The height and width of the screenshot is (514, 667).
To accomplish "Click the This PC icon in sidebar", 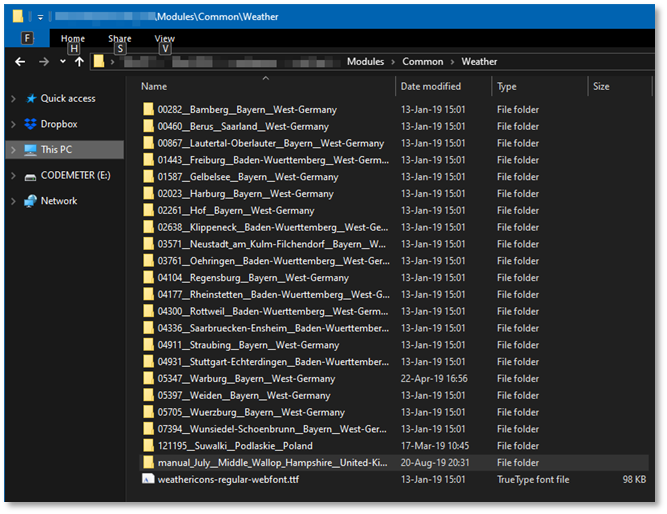I will tap(30, 150).
